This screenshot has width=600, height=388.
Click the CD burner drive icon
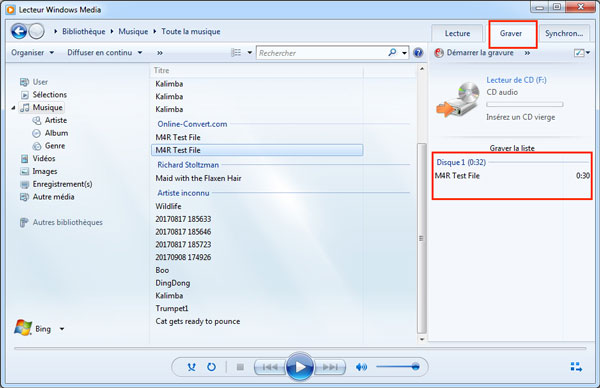(458, 99)
